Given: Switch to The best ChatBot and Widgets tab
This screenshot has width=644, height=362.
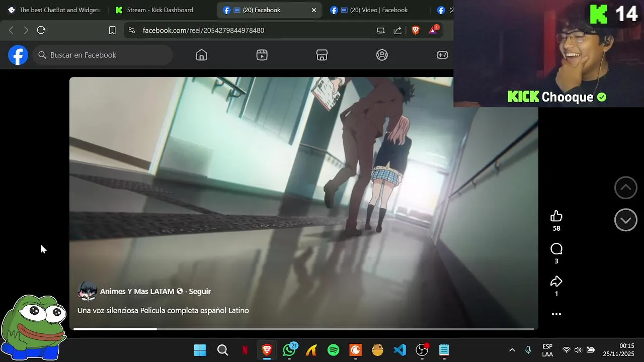Looking at the screenshot, I should tap(54, 10).
